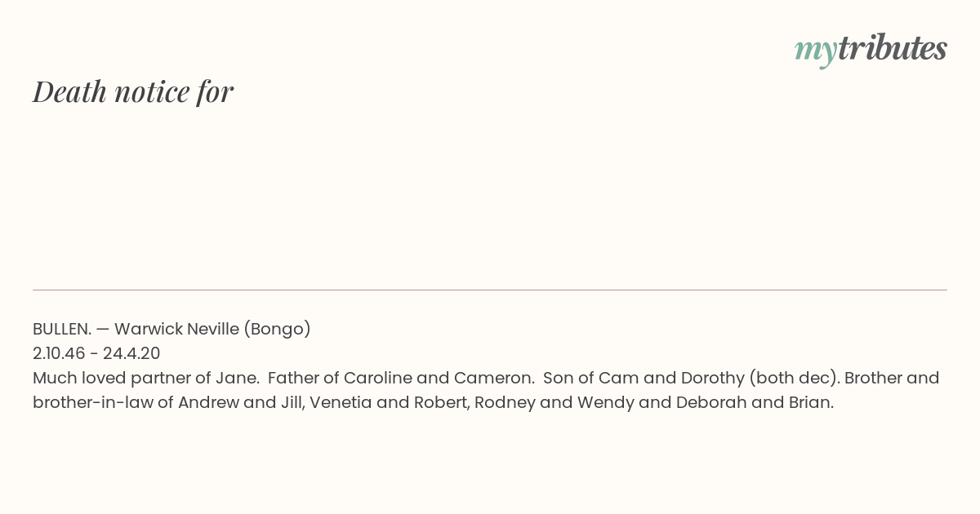Select the "Death notice for" heading
The image size is (980, 514).
pyautogui.click(x=133, y=91)
